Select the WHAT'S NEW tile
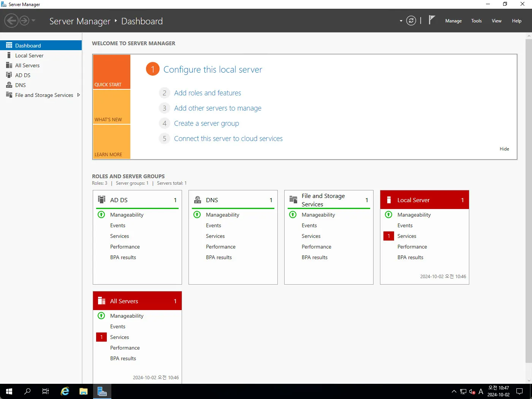This screenshot has height=399, width=532. pyautogui.click(x=112, y=107)
